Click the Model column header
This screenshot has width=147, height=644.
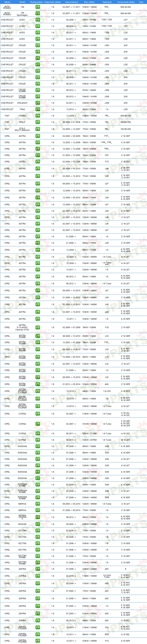click(22, 2)
